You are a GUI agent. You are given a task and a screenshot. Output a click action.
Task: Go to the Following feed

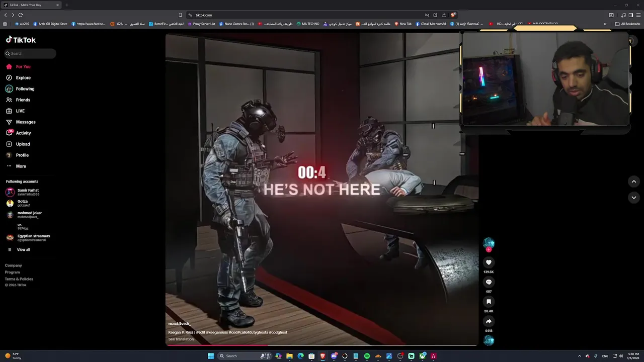pos(20,88)
